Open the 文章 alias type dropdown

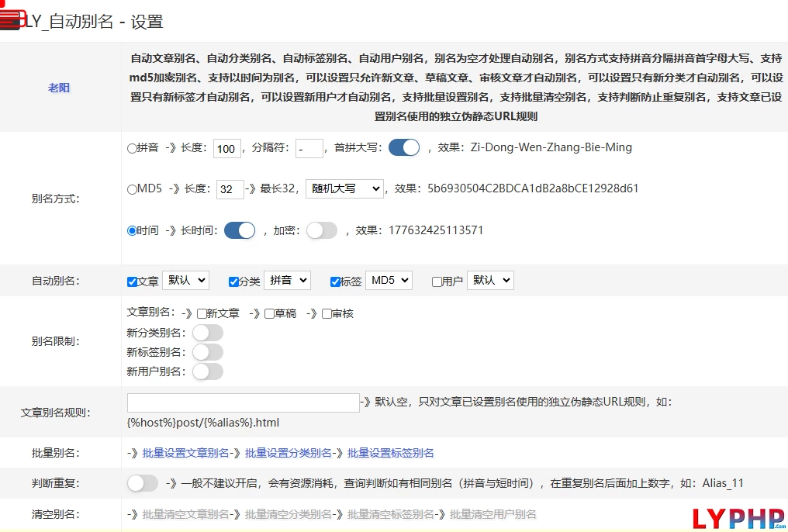coord(185,280)
